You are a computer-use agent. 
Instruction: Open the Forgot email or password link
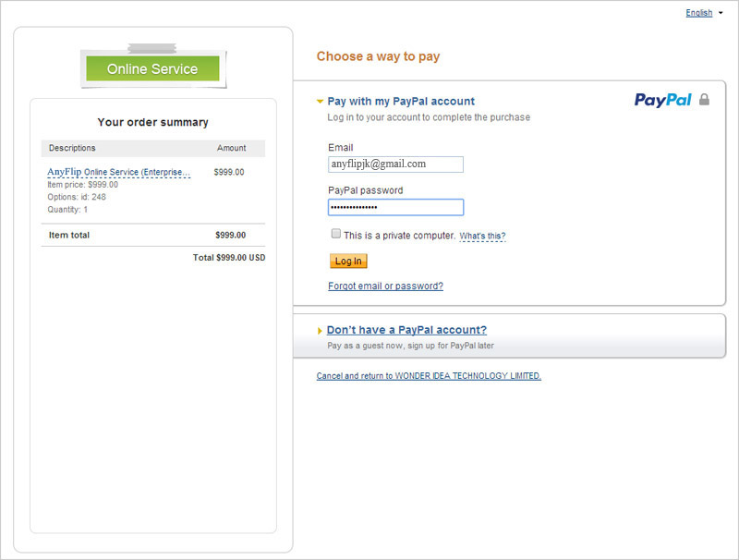[x=385, y=286]
